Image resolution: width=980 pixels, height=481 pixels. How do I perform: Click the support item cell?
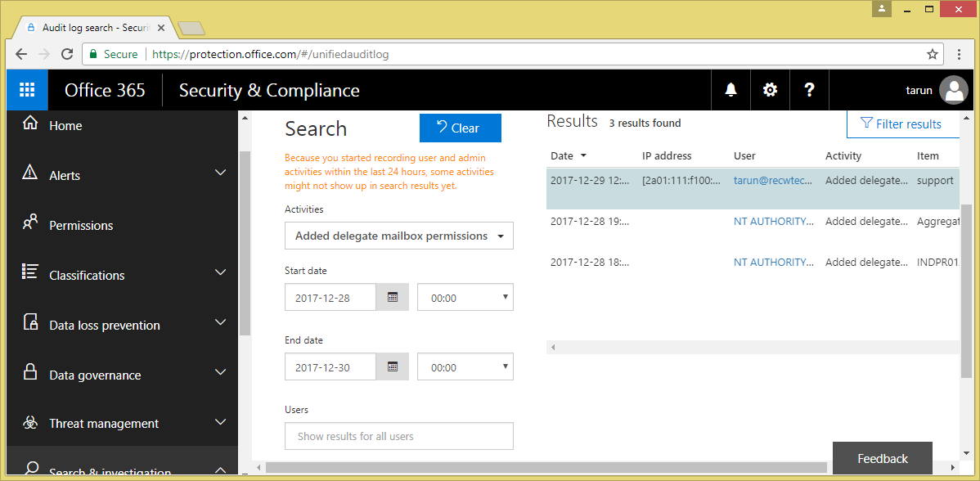point(935,181)
